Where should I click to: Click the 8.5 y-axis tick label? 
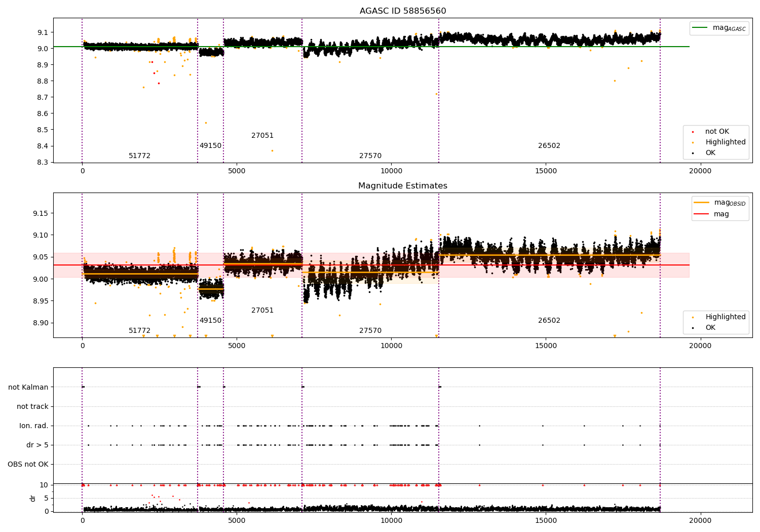click(x=43, y=130)
